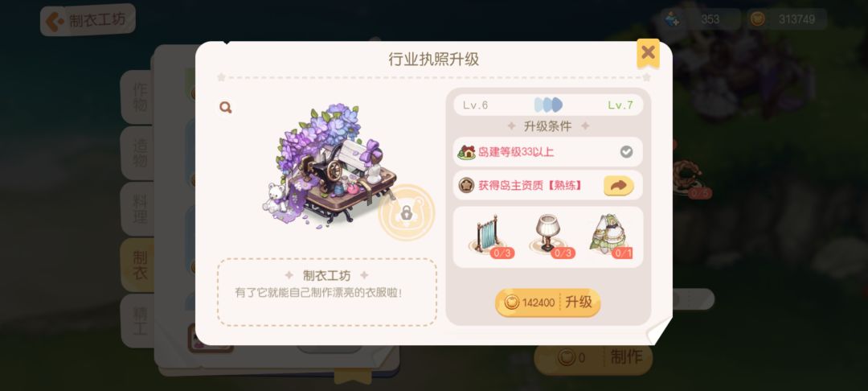Screen dimensions: 868x391
Task: Go back via the 制衣工坊 arrow
Action: tap(88, 20)
